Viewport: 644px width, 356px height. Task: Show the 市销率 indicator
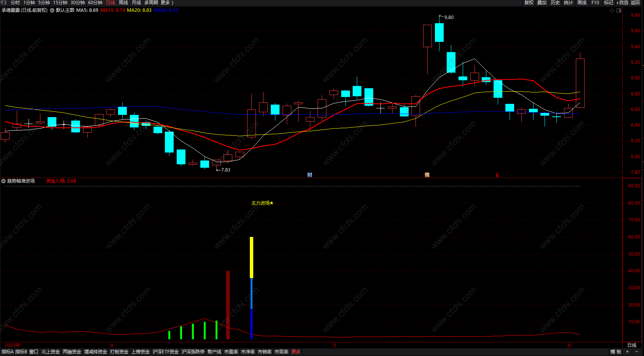click(265, 352)
